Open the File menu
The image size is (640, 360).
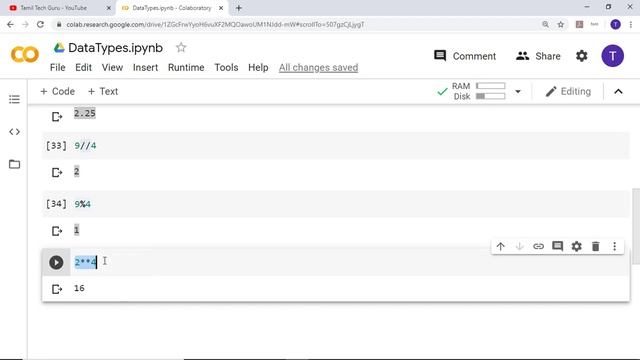click(58, 67)
